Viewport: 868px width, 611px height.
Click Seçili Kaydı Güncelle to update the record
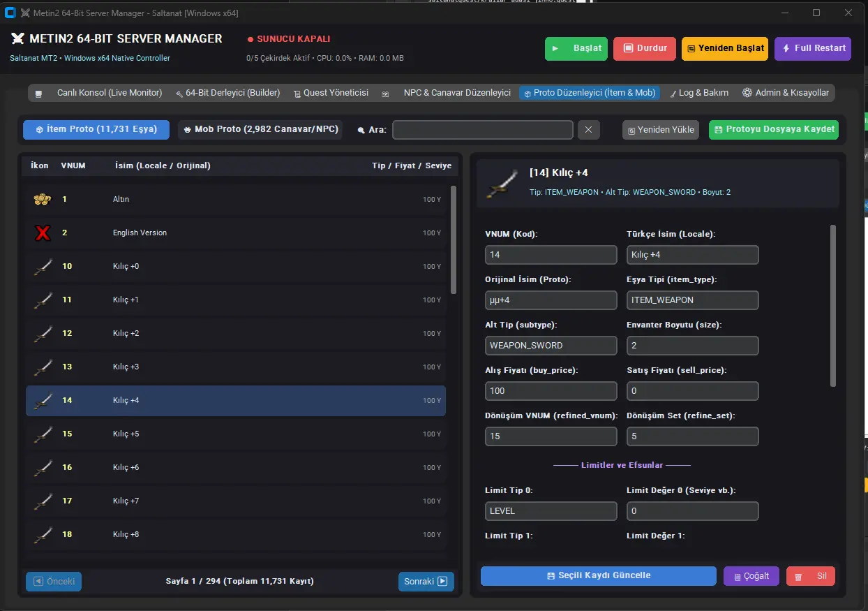599,576
